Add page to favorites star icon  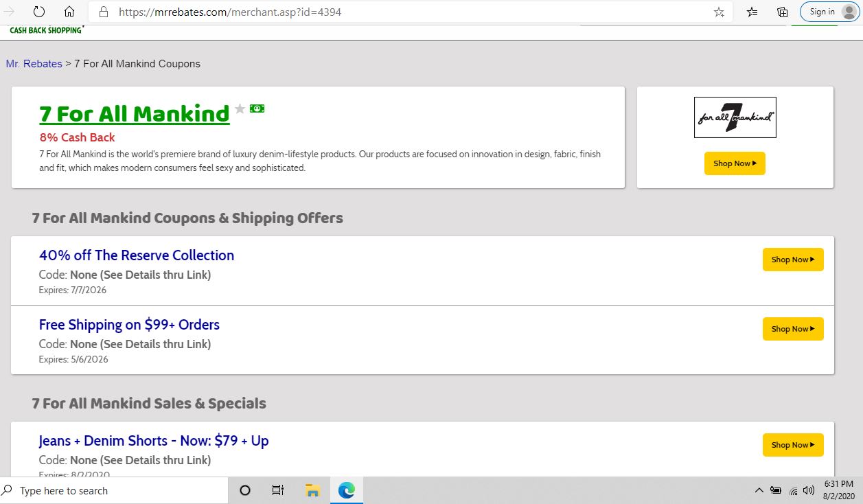[719, 12]
